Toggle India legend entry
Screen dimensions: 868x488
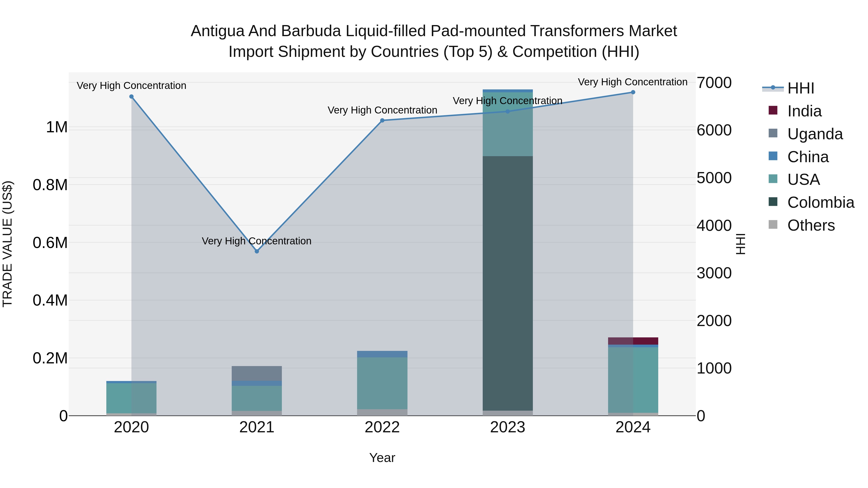(x=795, y=111)
